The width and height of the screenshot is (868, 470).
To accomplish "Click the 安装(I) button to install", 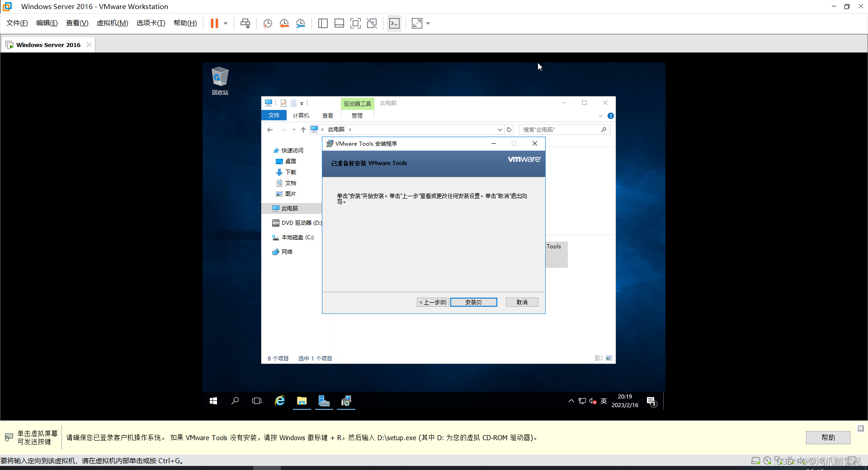I will coord(473,302).
